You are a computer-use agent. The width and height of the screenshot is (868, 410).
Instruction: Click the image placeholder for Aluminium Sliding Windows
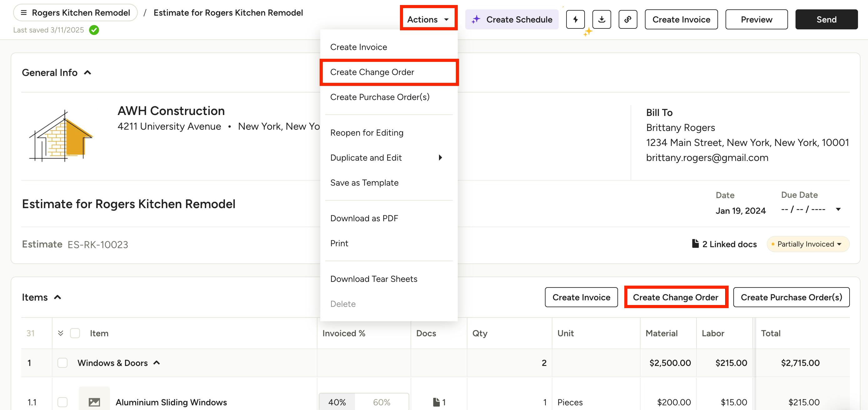94,402
